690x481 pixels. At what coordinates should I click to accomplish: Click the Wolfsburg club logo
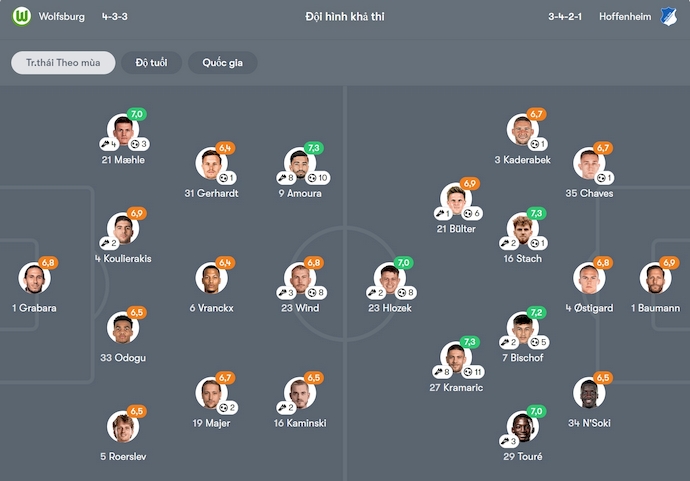point(21,17)
